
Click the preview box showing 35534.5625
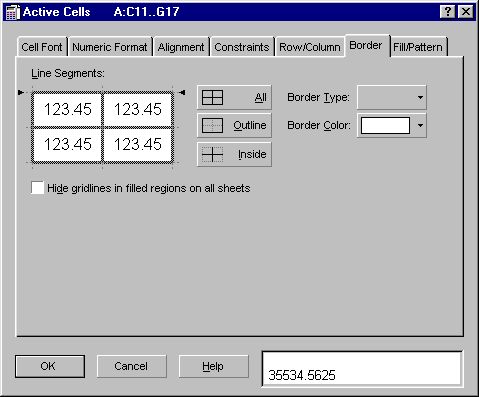(x=362, y=368)
